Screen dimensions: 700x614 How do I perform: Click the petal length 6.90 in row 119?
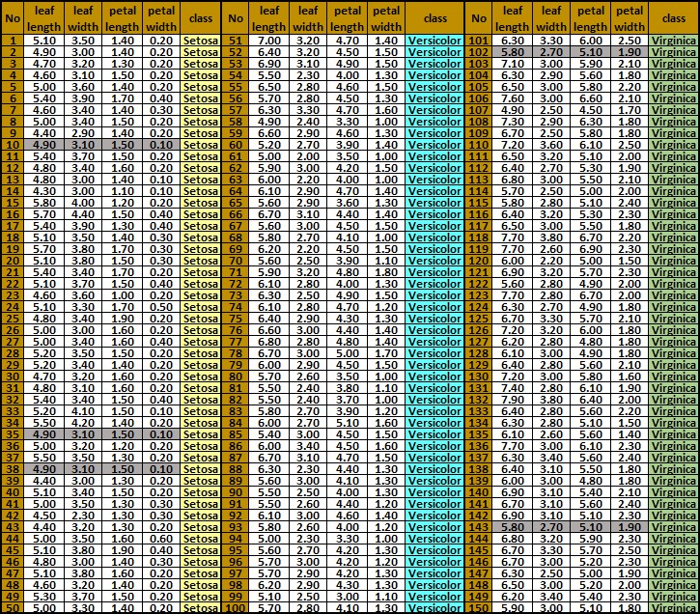(x=589, y=248)
